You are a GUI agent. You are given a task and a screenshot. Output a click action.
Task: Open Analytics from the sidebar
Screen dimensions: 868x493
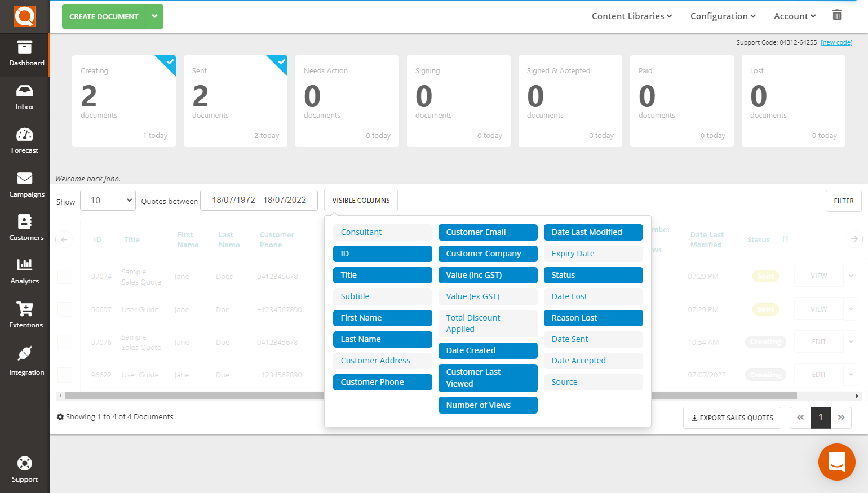tap(24, 272)
